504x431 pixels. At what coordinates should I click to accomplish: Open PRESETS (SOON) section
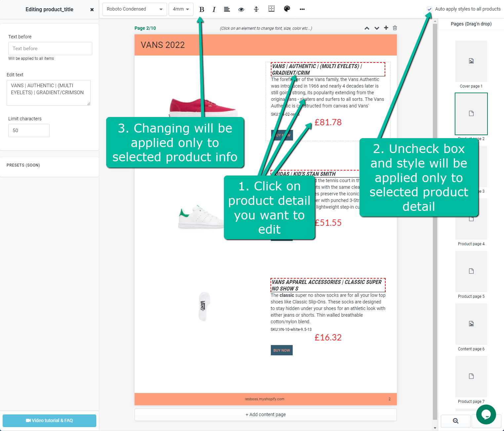[x=23, y=165]
